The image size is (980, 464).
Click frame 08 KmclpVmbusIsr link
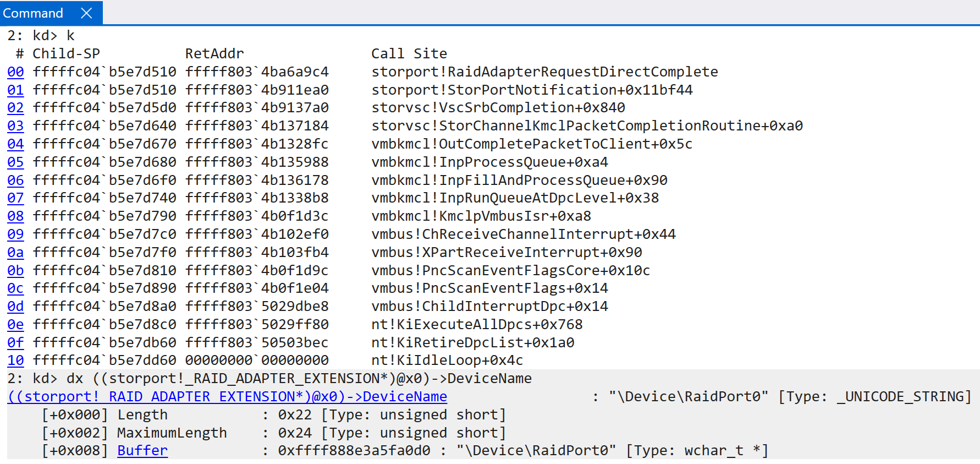(15, 216)
